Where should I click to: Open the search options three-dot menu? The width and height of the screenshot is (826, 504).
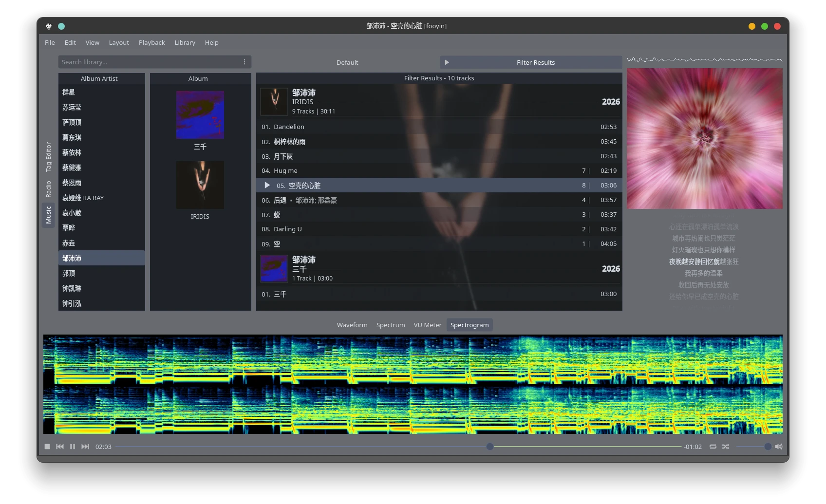pyautogui.click(x=244, y=62)
